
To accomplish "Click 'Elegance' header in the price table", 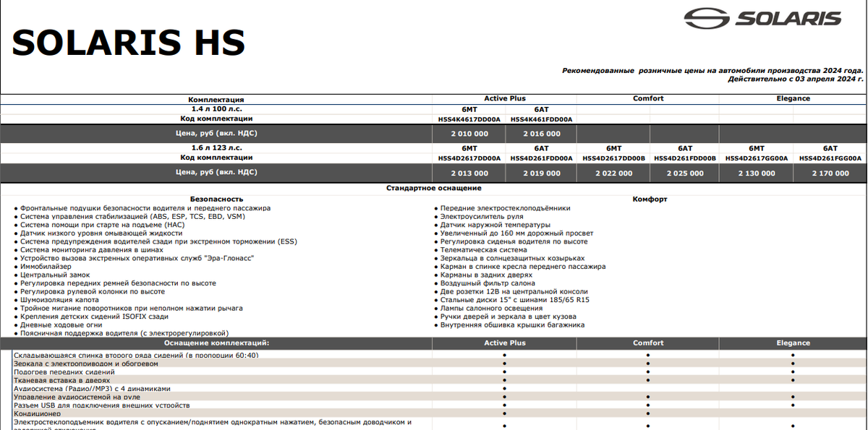I will (793, 98).
